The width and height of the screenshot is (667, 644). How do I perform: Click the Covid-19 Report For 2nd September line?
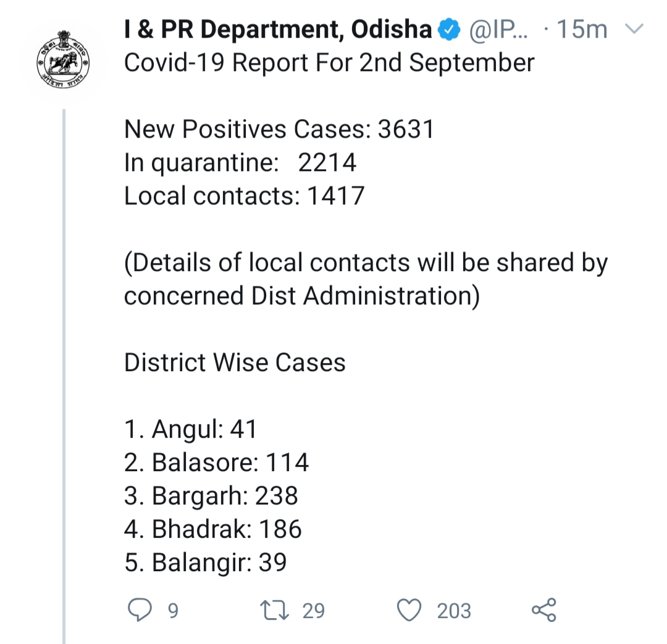[x=329, y=63]
